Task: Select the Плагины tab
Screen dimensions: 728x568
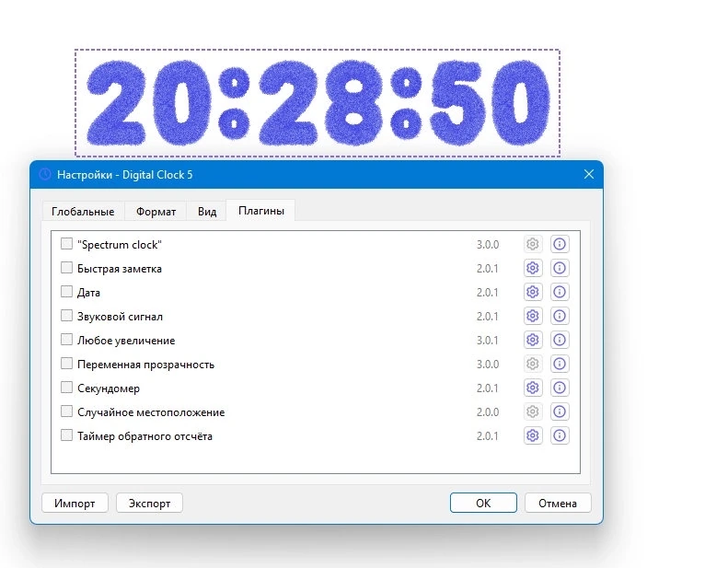Action: pos(261,211)
